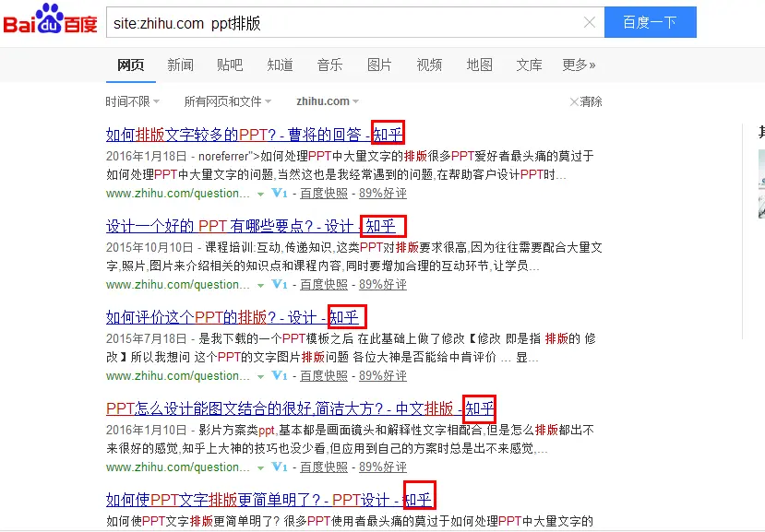Open zhihu.com site filter dropdown

[x=328, y=101]
